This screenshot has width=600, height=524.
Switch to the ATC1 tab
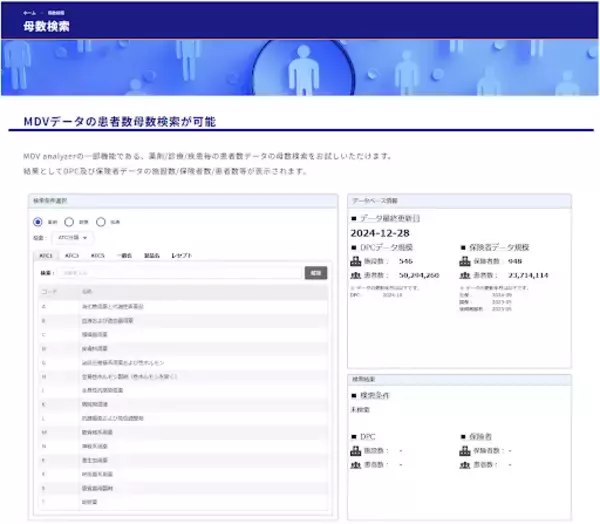click(x=46, y=255)
